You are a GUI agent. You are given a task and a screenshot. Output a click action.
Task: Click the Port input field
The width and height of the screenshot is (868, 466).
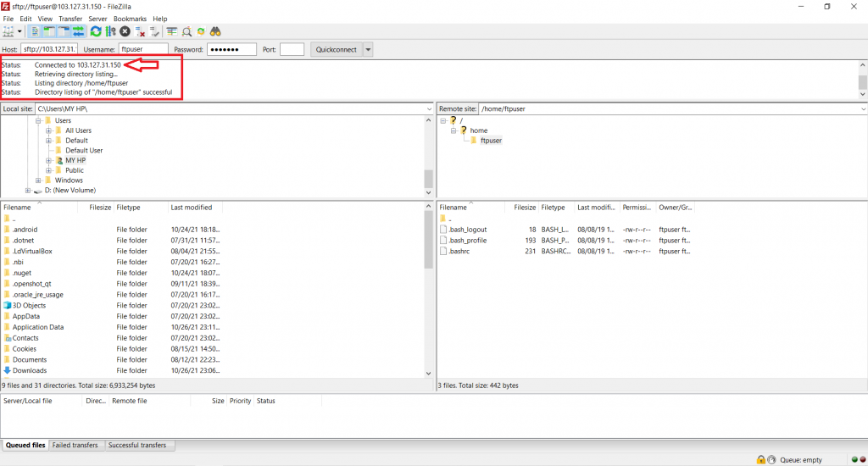click(292, 49)
